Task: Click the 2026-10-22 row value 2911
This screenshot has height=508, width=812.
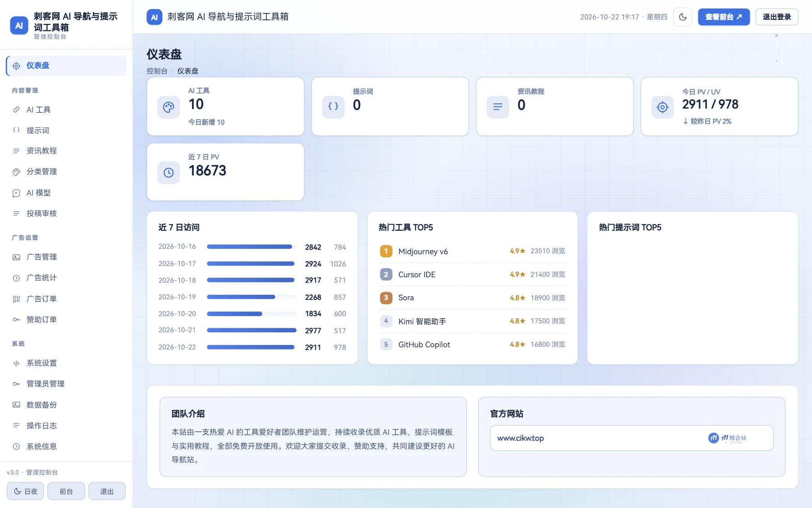Action: coord(313,348)
